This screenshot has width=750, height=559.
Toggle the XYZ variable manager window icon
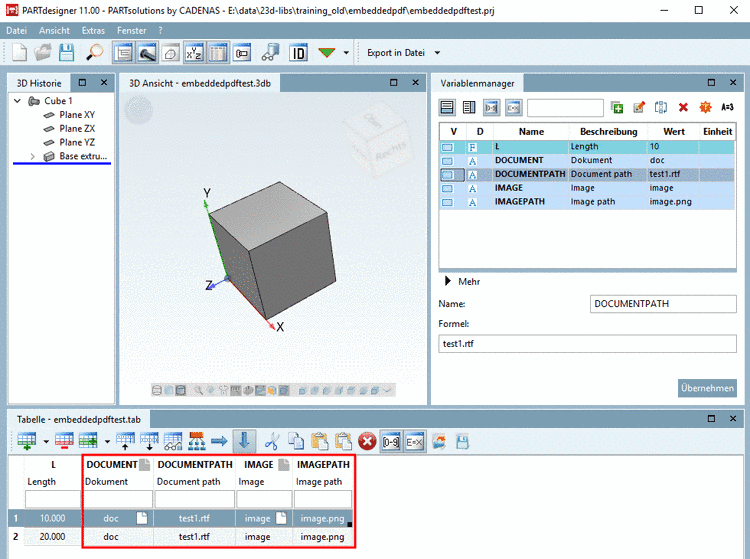tap(194, 53)
